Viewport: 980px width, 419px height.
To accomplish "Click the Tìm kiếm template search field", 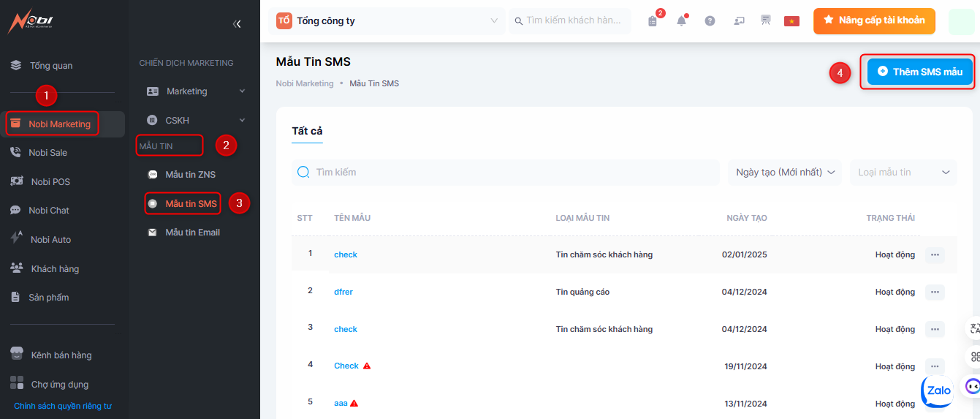I will click(512, 173).
